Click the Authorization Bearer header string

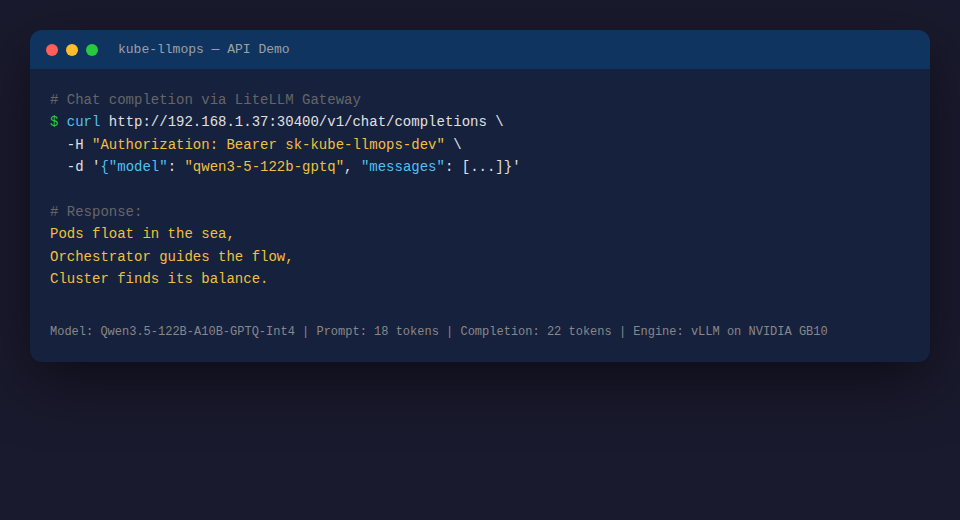pos(268,145)
